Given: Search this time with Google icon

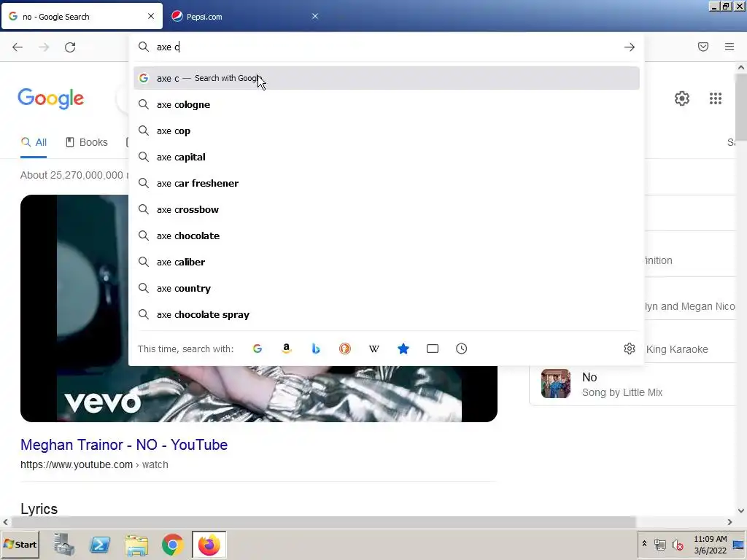Looking at the screenshot, I should tap(258, 349).
